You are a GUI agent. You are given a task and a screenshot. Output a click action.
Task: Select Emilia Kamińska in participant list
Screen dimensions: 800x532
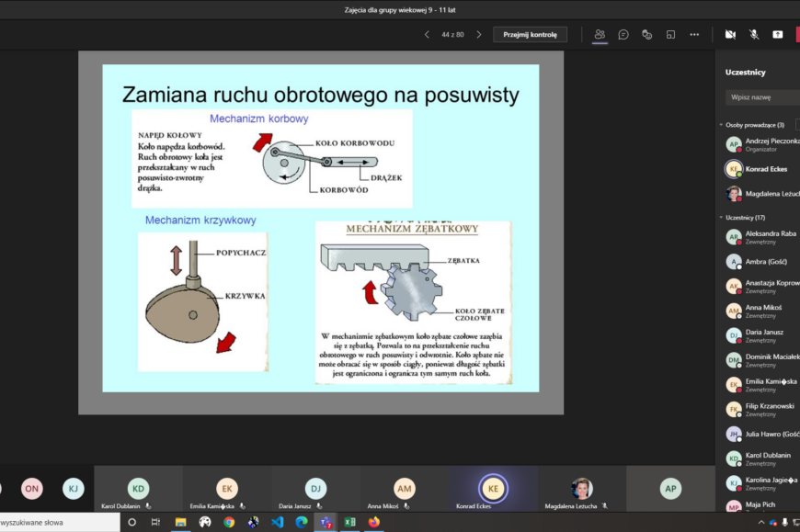[762, 385]
